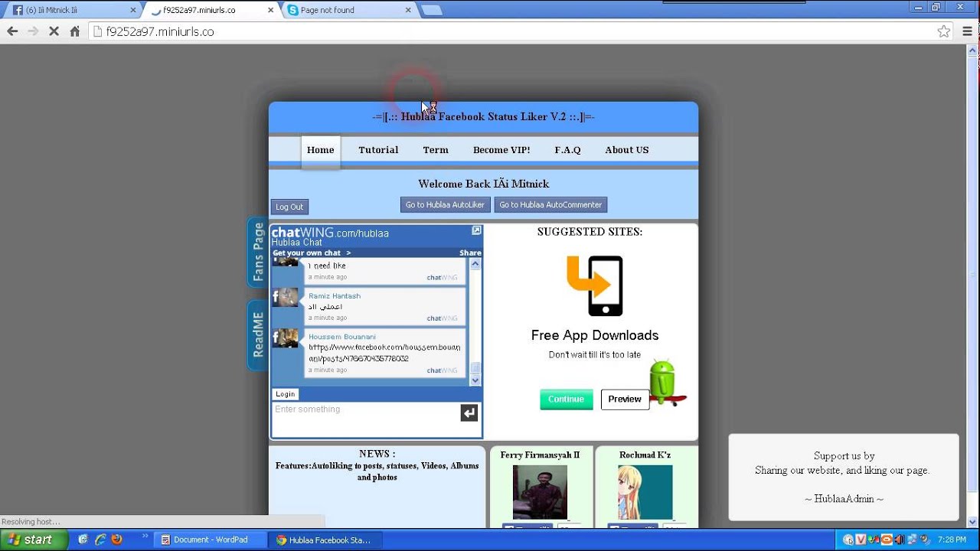
Task: Open the Term page
Action: click(436, 150)
